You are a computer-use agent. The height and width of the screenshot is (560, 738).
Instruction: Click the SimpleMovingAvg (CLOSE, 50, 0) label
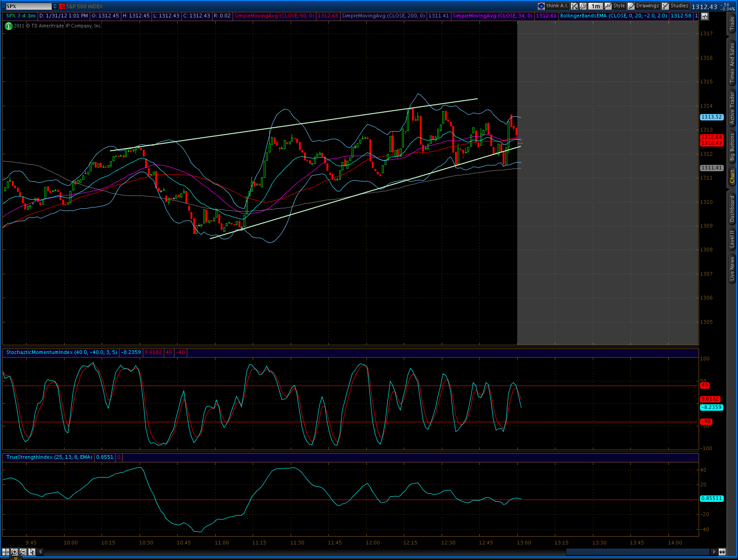pos(274,16)
